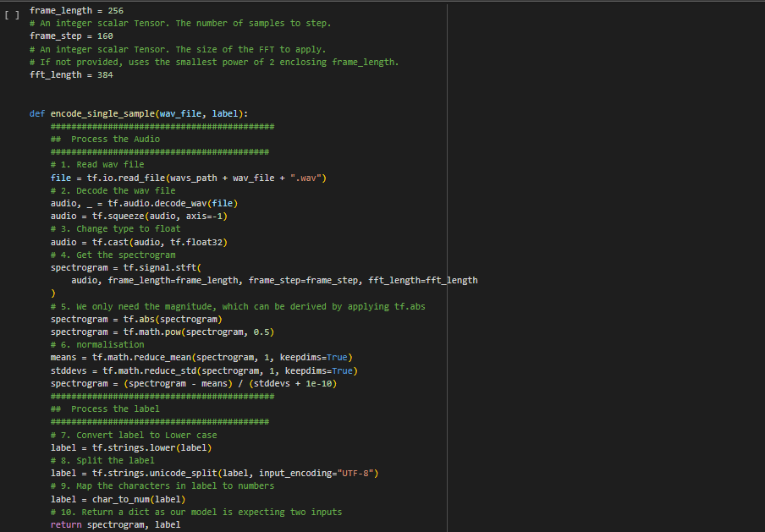This screenshot has height=532, width=765.
Task: Click the line with tf.math.reduce_mean
Action: click(x=201, y=358)
